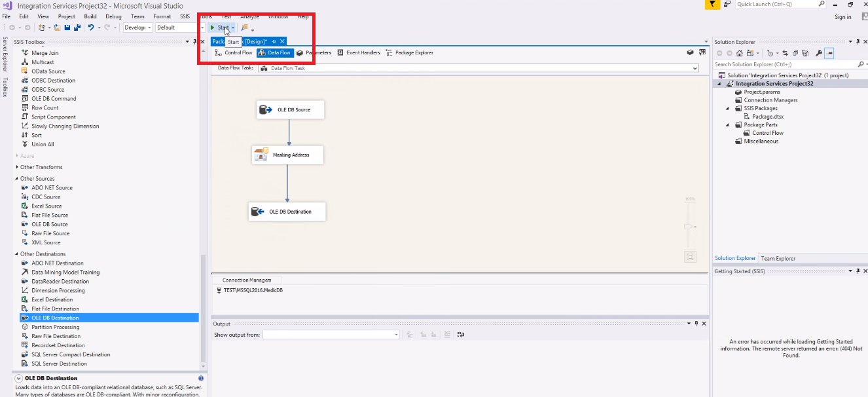Open Package.dtsx in Solution Explorer
Image resolution: width=868 pixels, height=397 pixels.
(x=767, y=117)
